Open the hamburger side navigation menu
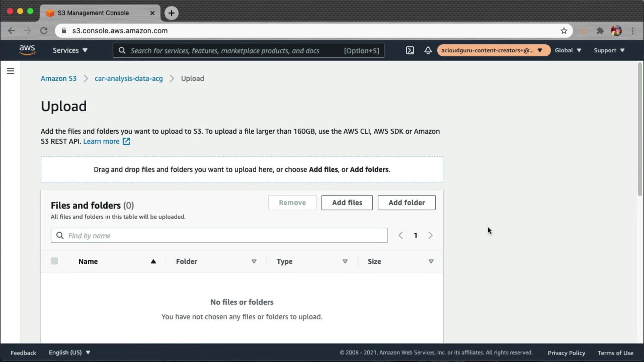The image size is (644, 362). click(x=10, y=71)
